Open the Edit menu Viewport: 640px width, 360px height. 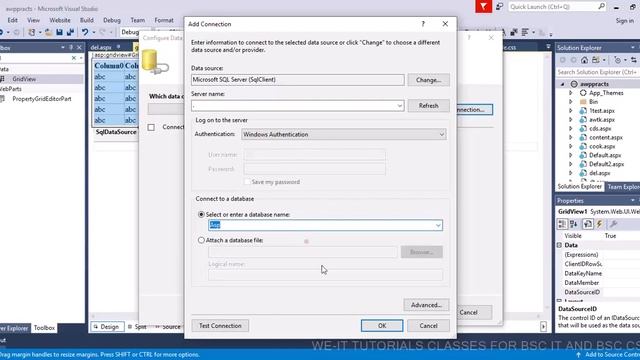pos(13,20)
